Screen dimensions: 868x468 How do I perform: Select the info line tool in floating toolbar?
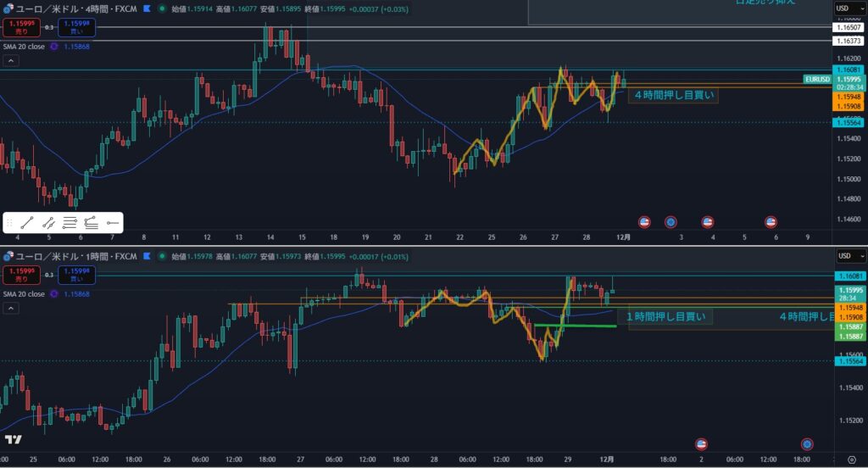[49, 223]
